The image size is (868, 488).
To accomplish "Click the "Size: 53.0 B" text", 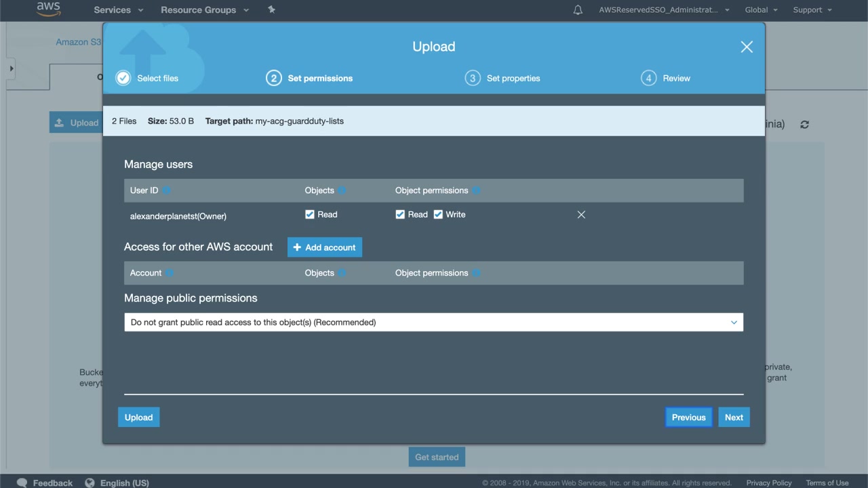I will (x=171, y=121).
